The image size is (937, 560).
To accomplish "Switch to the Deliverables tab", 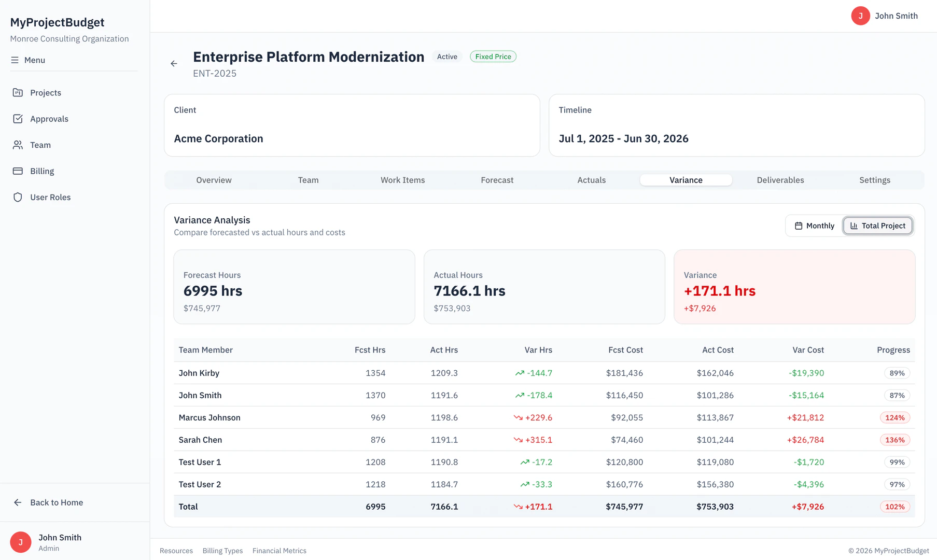I will [780, 180].
